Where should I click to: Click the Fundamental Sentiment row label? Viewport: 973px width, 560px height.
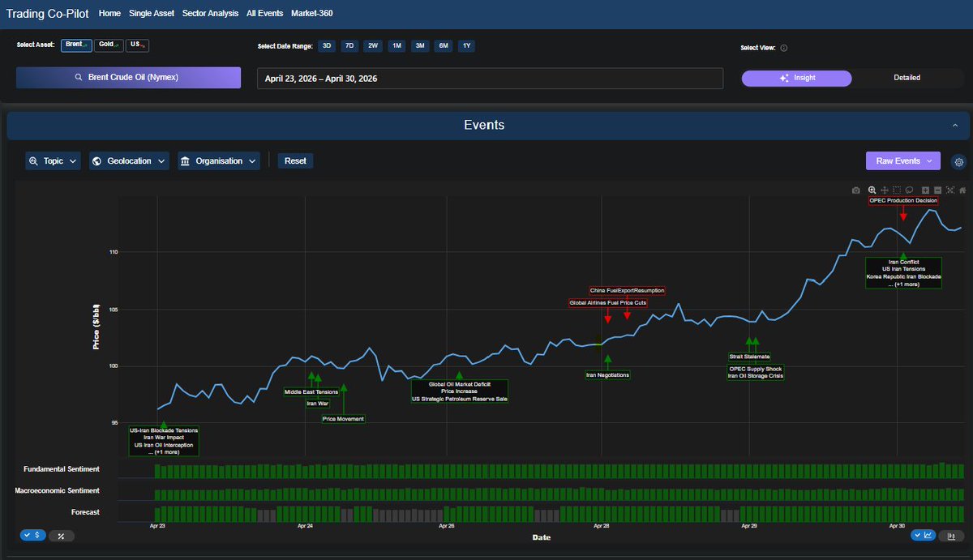coord(62,469)
